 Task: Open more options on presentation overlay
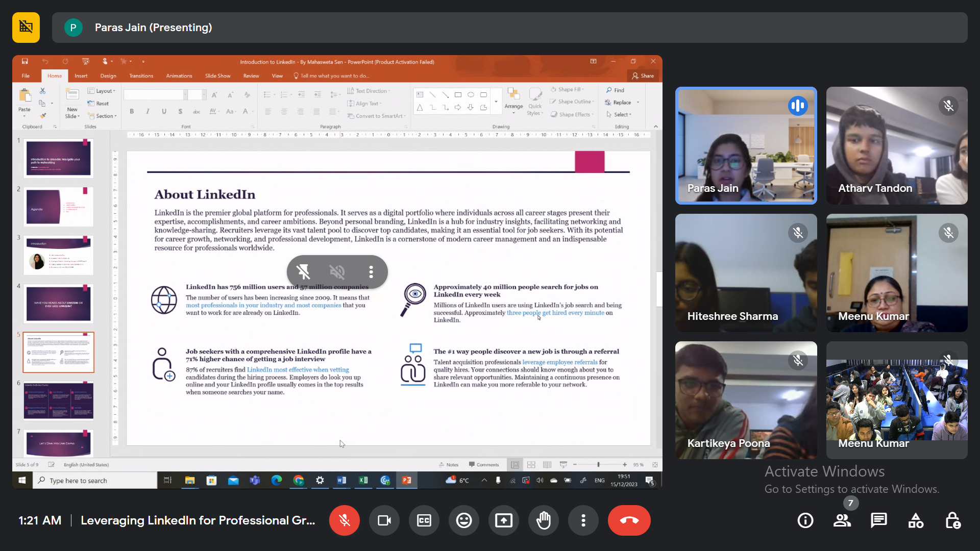pos(371,272)
